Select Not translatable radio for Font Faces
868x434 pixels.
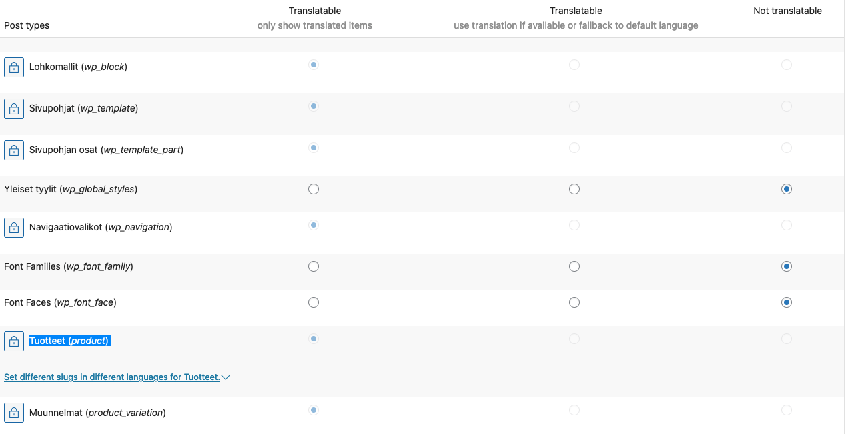(x=787, y=302)
